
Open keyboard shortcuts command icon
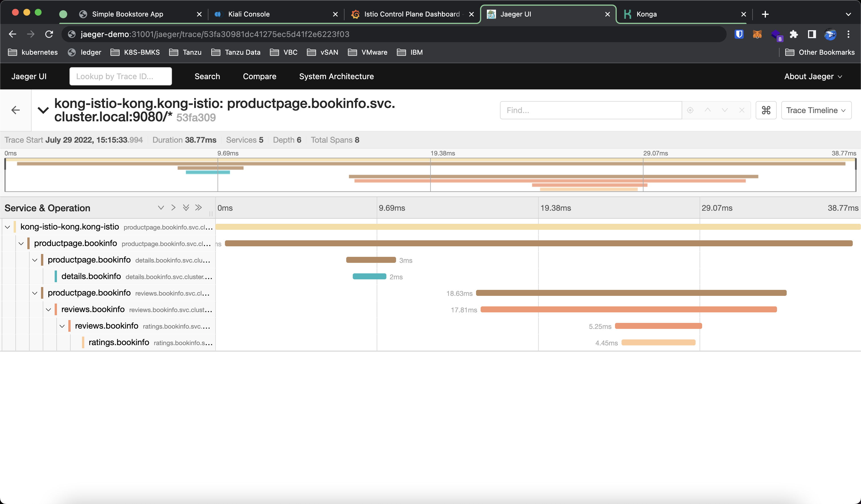click(766, 110)
